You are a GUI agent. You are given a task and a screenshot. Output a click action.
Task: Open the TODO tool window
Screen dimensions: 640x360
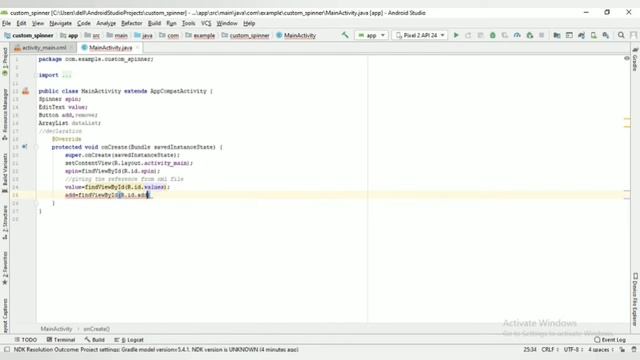click(26, 340)
